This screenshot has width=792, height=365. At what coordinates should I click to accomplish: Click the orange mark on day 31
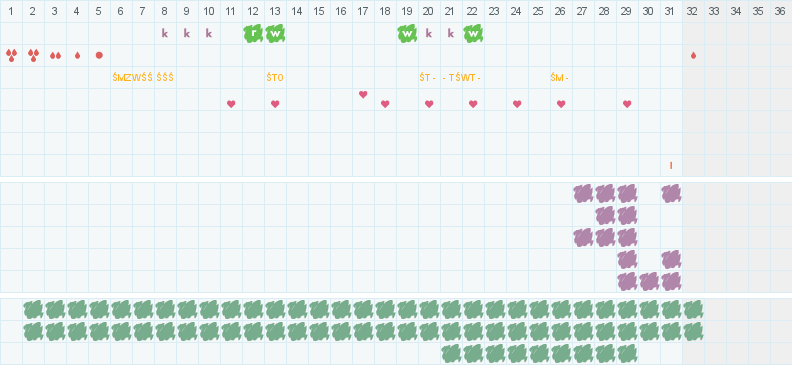click(671, 165)
